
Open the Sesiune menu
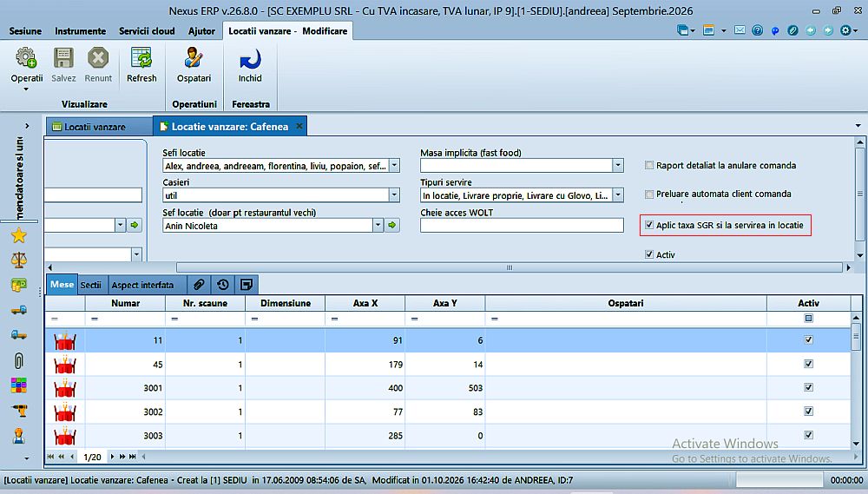coord(25,31)
